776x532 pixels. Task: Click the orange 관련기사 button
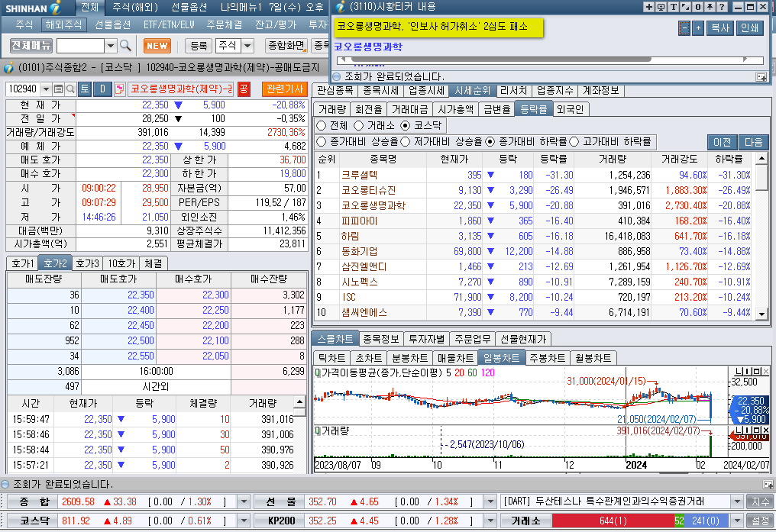pos(285,89)
